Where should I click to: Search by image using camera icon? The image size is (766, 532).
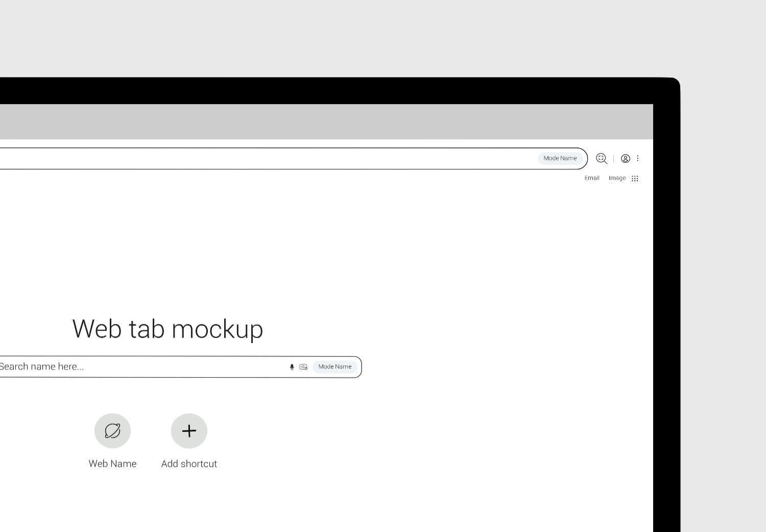[303, 367]
